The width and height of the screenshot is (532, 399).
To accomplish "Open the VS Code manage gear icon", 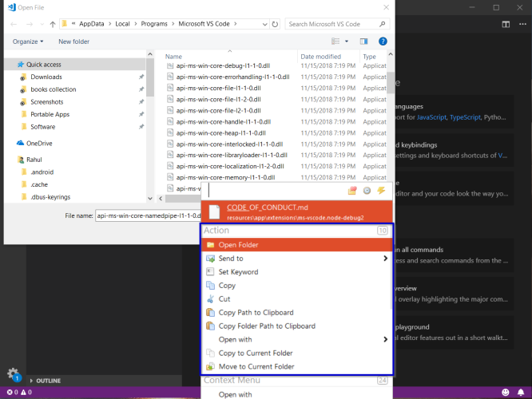I will (13, 374).
